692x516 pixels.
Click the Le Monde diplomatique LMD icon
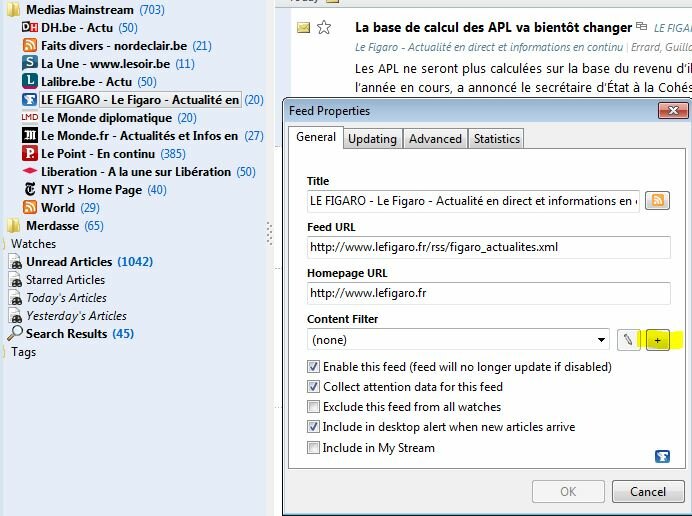30,117
